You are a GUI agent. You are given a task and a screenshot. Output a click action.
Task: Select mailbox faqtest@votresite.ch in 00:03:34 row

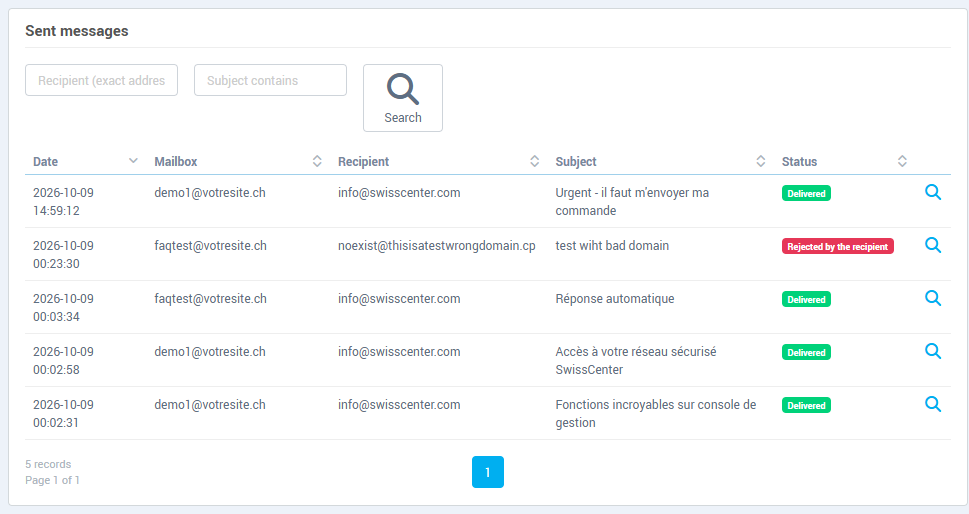click(x=210, y=299)
